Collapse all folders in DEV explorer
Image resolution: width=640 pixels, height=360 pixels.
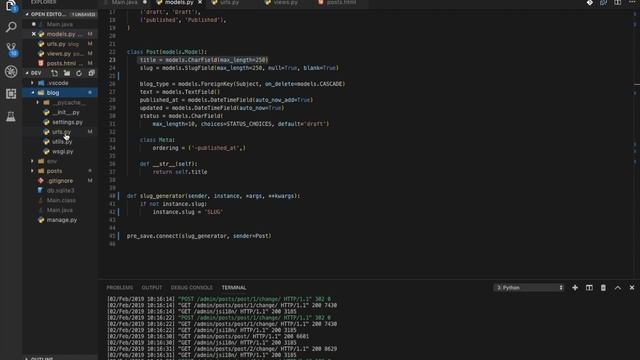pos(91,73)
